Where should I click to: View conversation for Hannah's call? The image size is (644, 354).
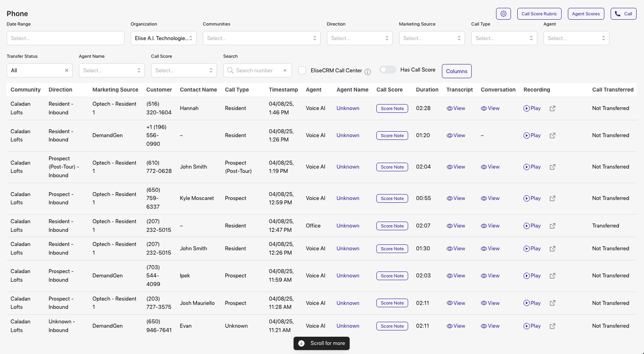(490, 108)
